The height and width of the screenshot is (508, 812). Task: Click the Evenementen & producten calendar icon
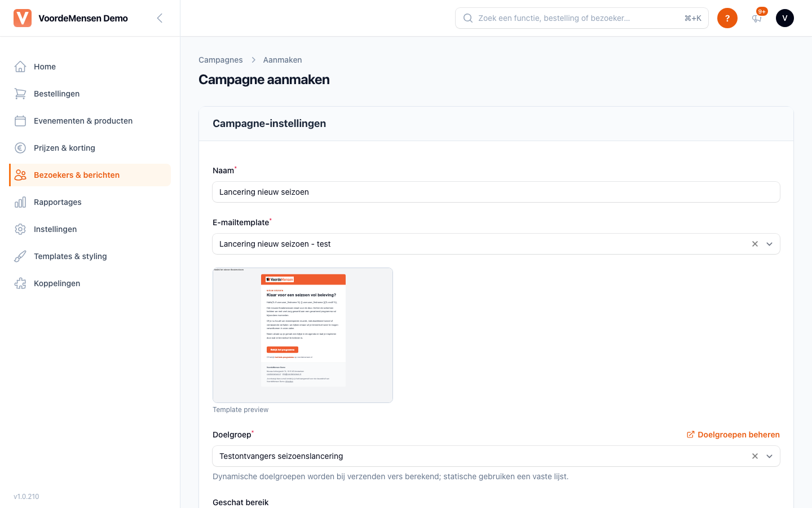tap(20, 121)
